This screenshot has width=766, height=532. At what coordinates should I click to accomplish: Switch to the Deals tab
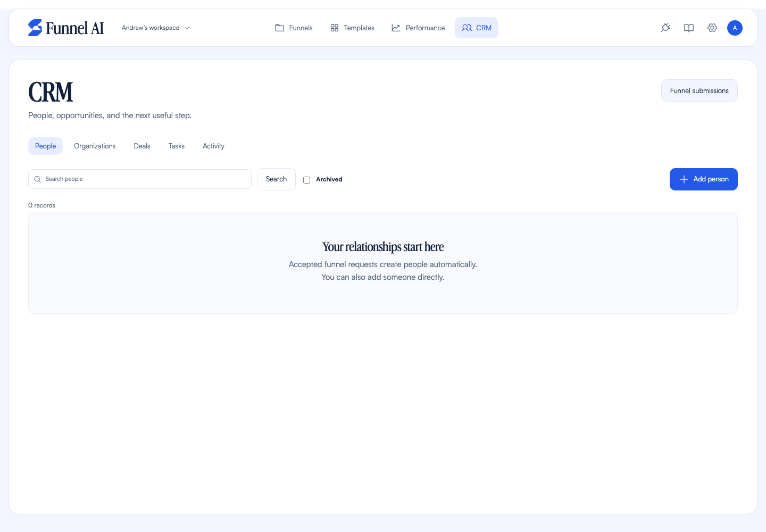pos(142,146)
